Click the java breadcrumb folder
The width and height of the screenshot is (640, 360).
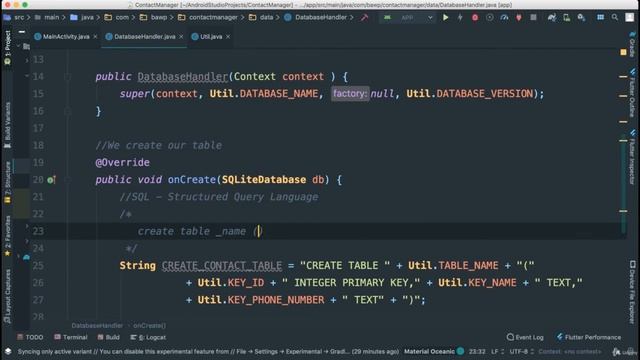82,18
